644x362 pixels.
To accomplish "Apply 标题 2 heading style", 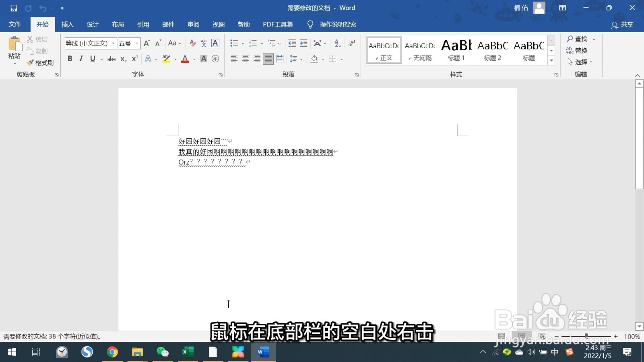I will pos(493,50).
